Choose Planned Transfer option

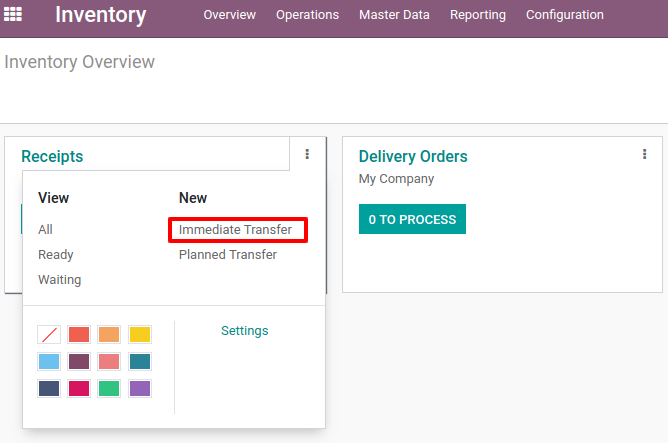pos(227,255)
